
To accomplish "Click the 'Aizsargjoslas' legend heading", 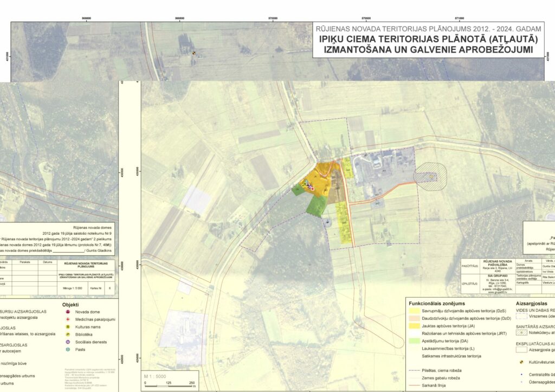I will [x=531, y=304].
